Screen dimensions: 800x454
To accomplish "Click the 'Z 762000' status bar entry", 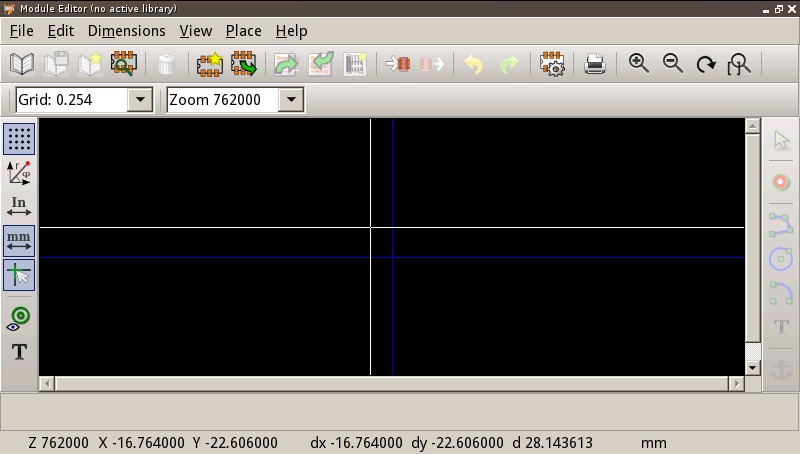I will pyautogui.click(x=58, y=443).
